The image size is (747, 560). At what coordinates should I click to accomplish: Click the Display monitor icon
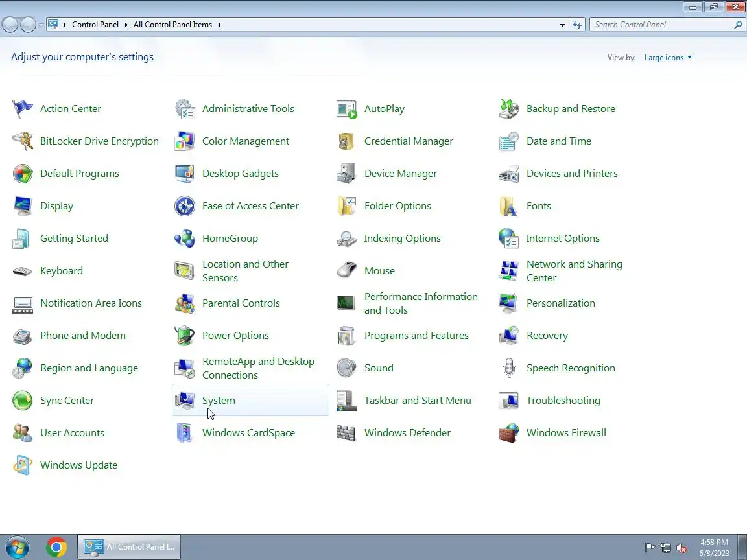click(x=23, y=206)
